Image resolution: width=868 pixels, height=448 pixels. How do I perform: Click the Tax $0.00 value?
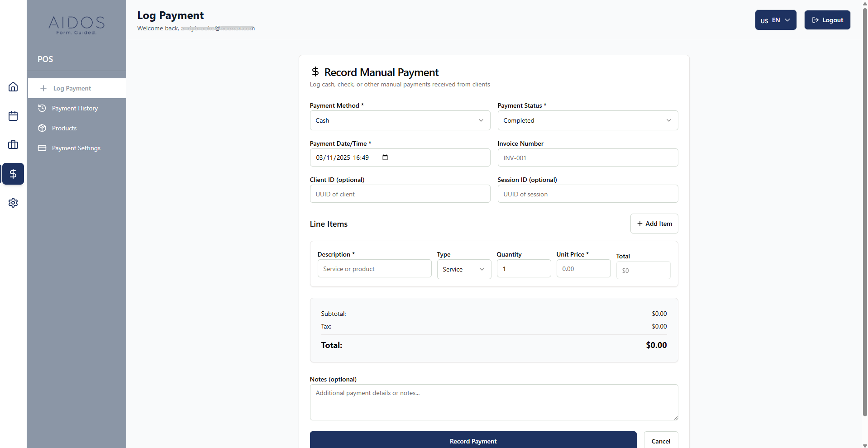pos(659,326)
